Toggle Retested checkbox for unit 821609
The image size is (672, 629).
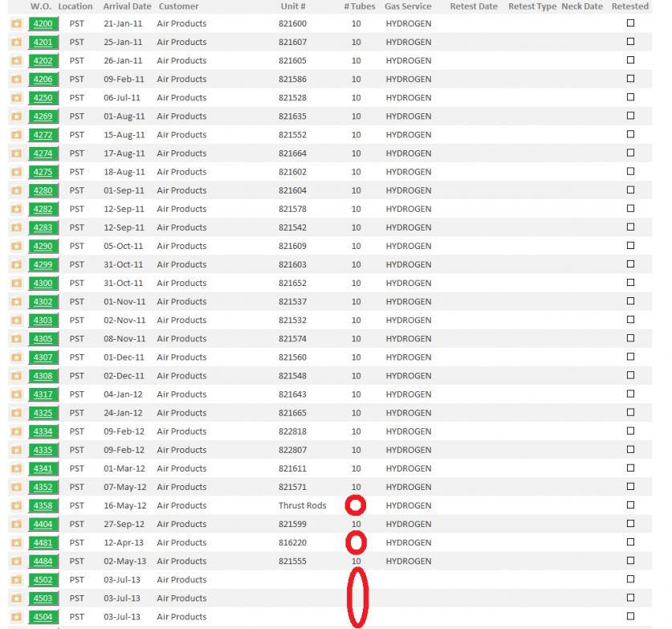(x=630, y=245)
